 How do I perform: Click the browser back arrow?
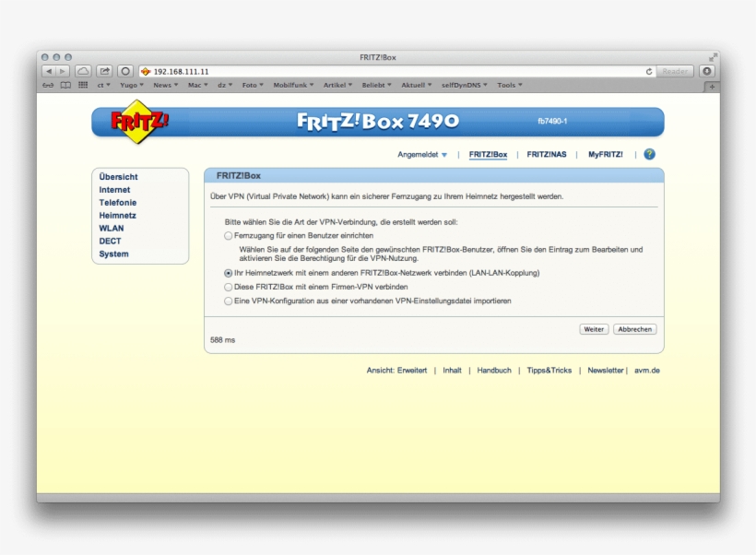(50, 70)
